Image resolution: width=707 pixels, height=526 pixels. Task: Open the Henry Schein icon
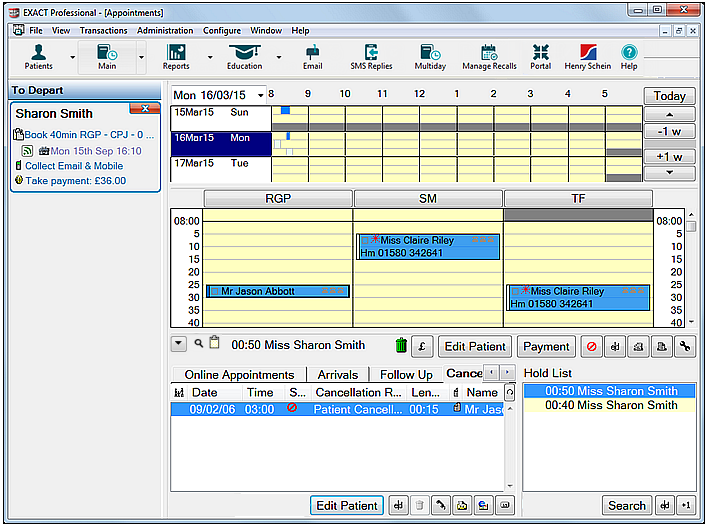588,57
